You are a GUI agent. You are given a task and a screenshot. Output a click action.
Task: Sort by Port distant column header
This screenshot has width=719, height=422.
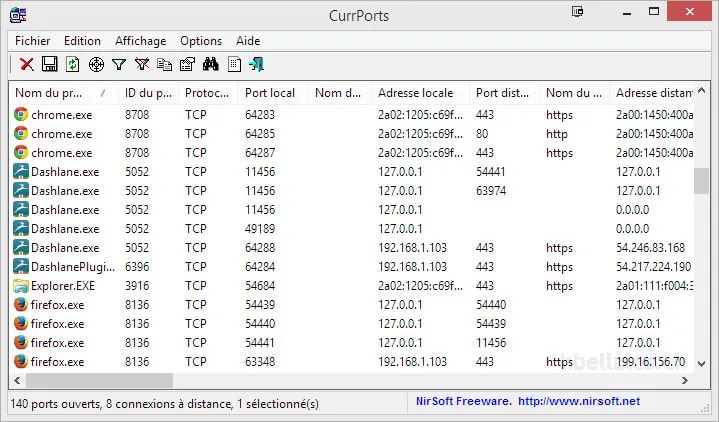pyautogui.click(x=505, y=93)
